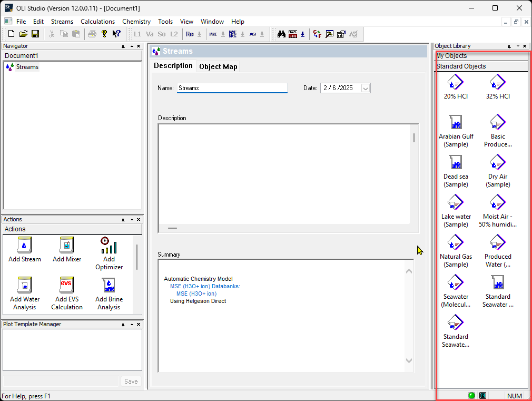Open the Streams menu
The width and height of the screenshot is (532, 401).
pyautogui.click(x=62, y=22)
